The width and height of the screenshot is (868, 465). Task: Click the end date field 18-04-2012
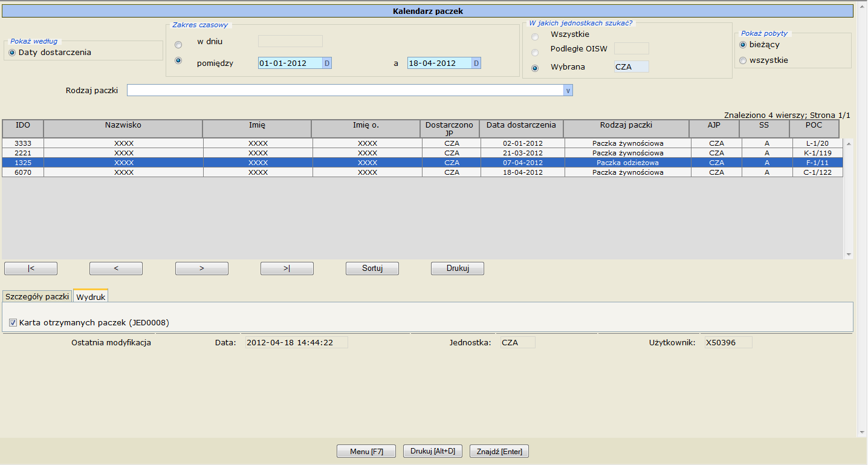pyautogui.click(x=439, y=63)
